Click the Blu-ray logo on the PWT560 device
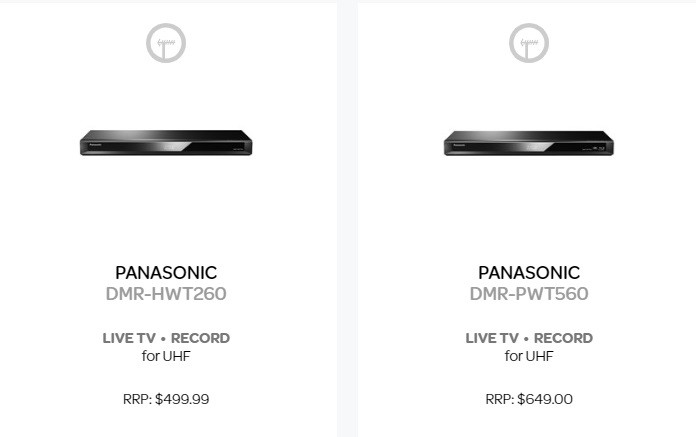Screen dimensions: 696x437 599,148
